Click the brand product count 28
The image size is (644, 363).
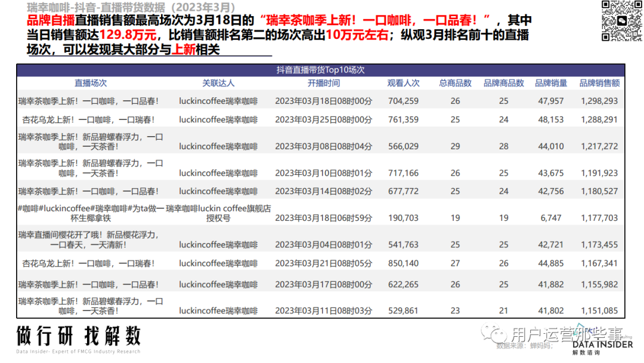pos(503,146)
